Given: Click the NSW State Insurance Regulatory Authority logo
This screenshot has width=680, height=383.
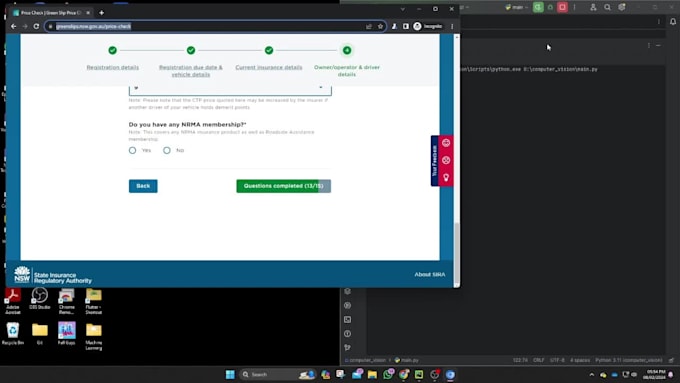Looking at the screenshot, I should (52, 275).
